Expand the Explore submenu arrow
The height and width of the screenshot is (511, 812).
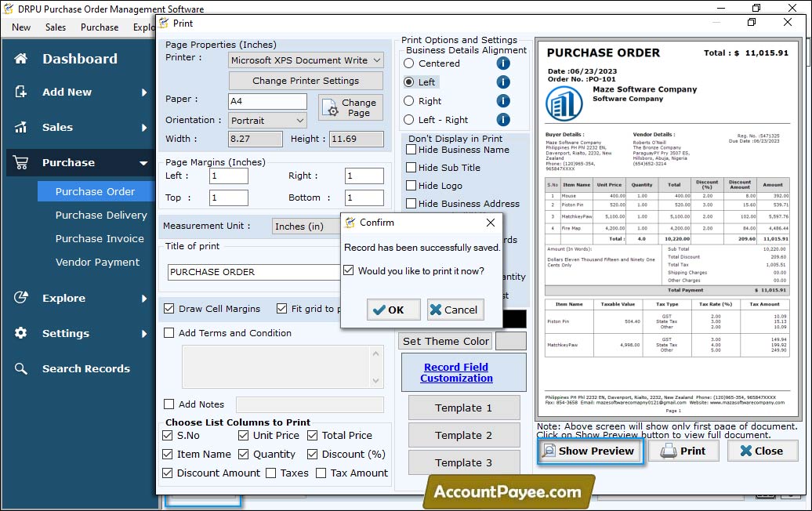point(144,298)
